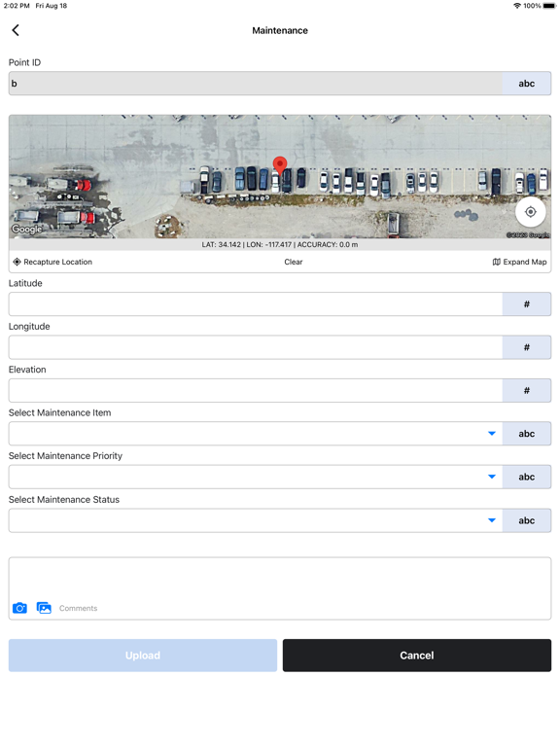Screen dimensions: 560x747
Task: Tap abc button beside Point ID
Action: [527, 84]
